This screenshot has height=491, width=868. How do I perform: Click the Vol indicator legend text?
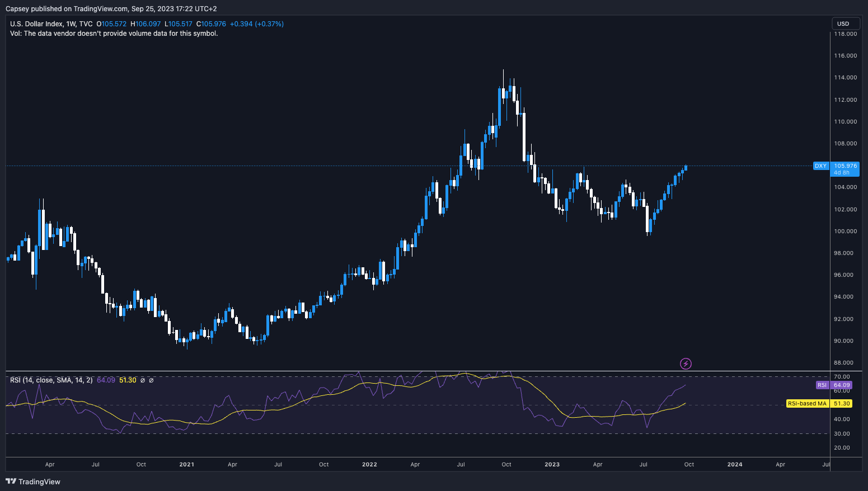click(114, 34)
